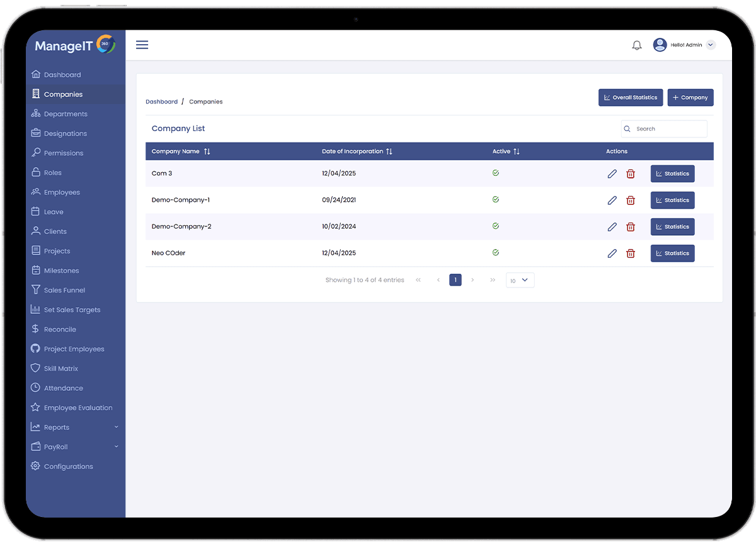
Task: Toggle Active check for Demo-Company-1
Action: (x=496, y=199)
